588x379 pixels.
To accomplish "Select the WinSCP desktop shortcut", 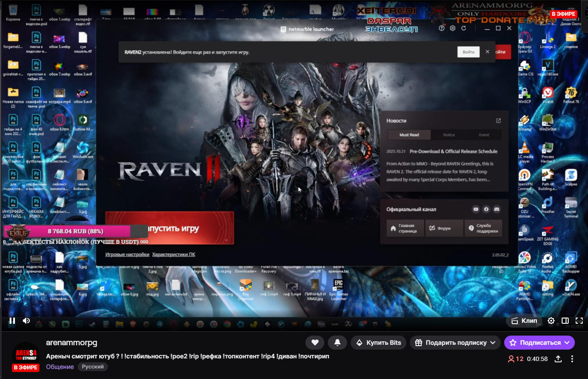I will click(524, 95).
